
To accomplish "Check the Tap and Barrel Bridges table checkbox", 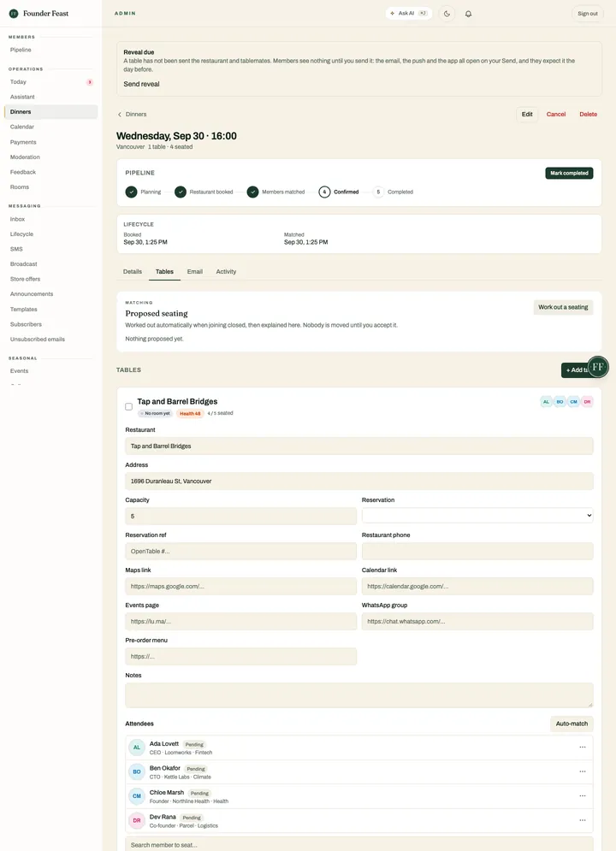I will click(128, 406).
